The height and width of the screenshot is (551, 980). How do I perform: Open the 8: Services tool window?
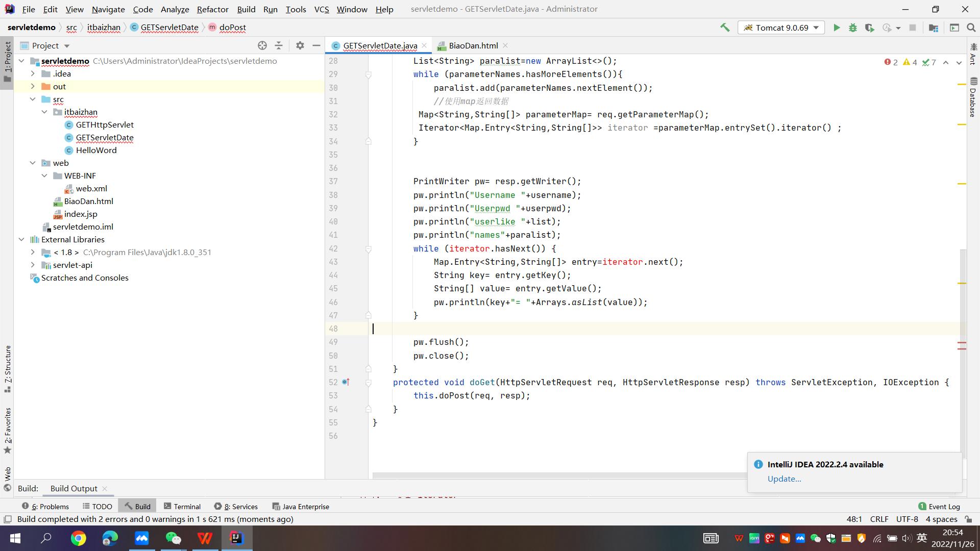236,507
